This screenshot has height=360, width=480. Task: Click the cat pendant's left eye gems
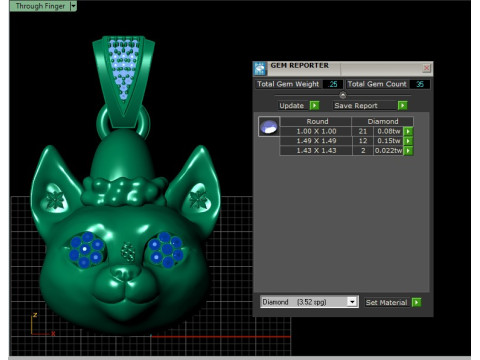[x=86, y=250]
